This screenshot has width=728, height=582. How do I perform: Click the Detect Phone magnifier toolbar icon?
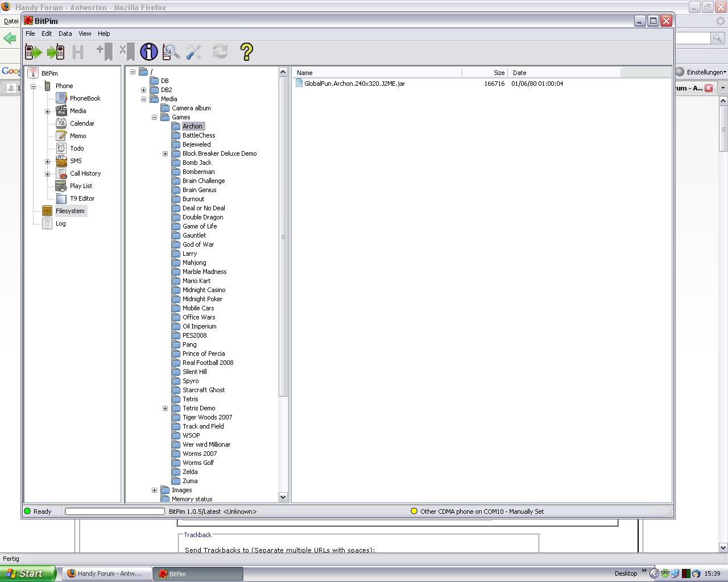pos(171,52)
